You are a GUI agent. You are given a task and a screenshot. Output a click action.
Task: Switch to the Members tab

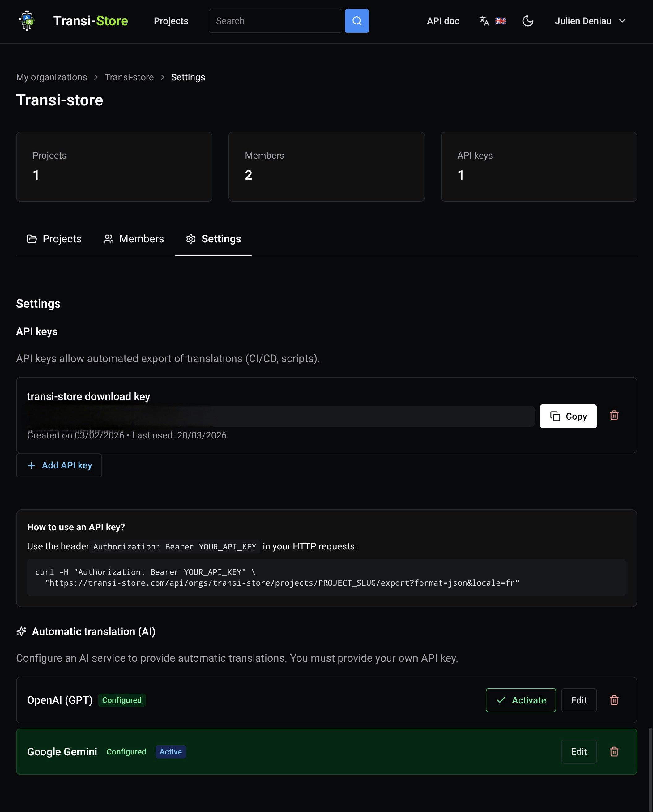pyautogui.click(x=134, y=239)
